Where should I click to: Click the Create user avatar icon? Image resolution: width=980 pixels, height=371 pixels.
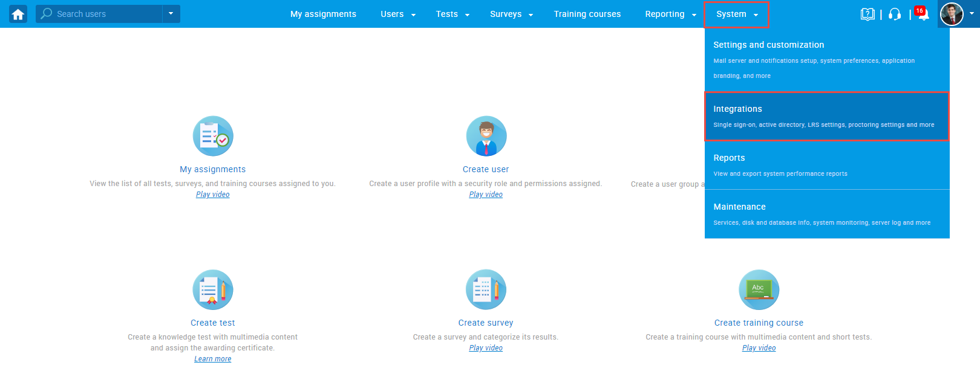click(x=486, y=136)
